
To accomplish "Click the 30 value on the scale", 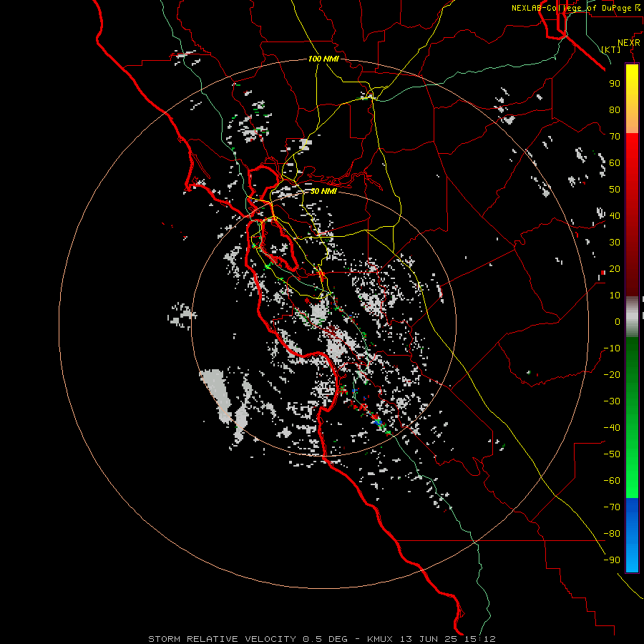I will 615,243.
